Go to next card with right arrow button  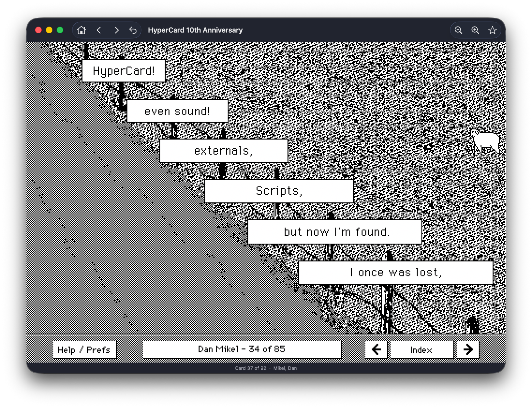[468, 349]
